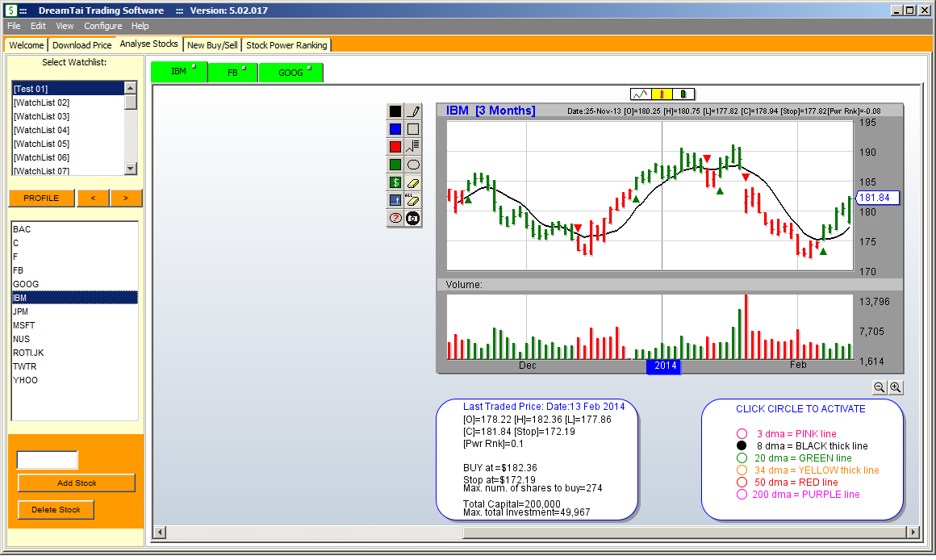Viewport: 936px width, 560px height.
Task: Select the green IBM chart tab
Action: (x=178, y=71)
